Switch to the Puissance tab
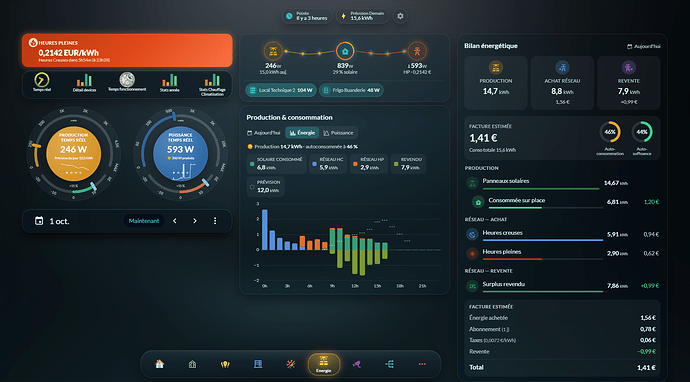690x382 pixels. coord(338,133)
